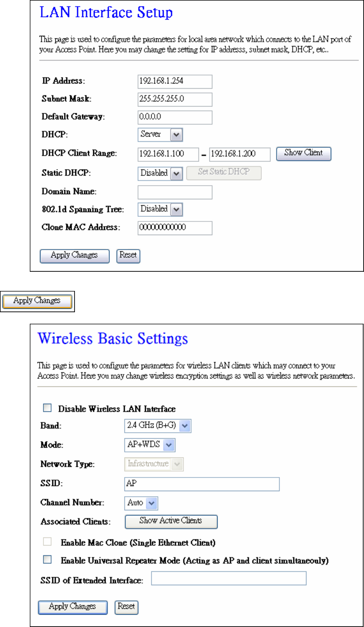Apply Changes in LAN Interface Setup

pos(75,256)
